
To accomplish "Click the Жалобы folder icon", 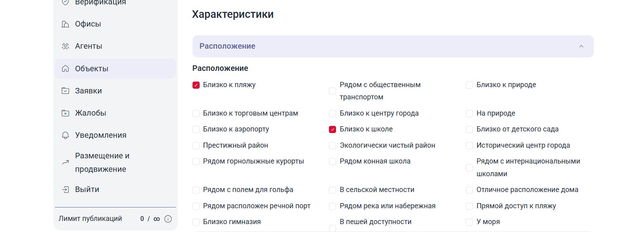I will tap(66, 113).
